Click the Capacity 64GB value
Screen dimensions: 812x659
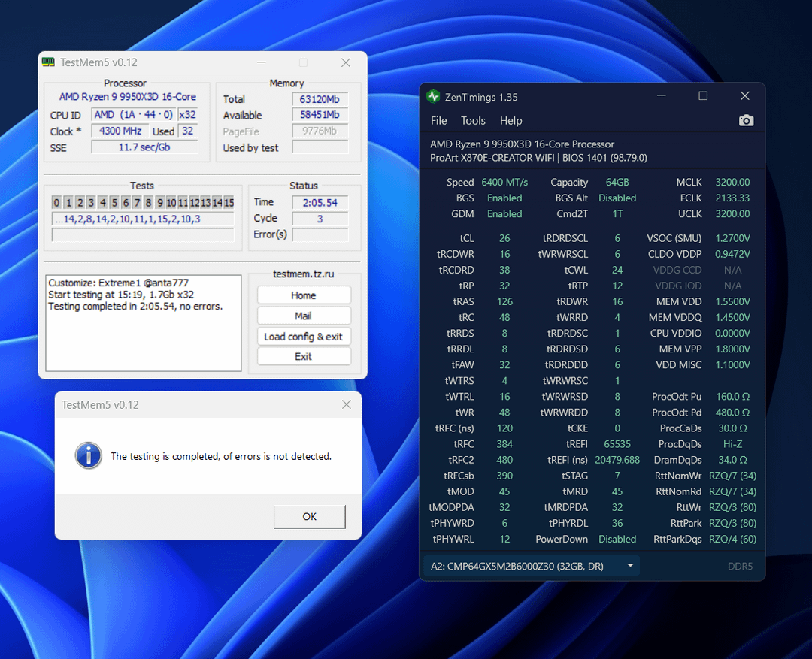pos(617,183)
